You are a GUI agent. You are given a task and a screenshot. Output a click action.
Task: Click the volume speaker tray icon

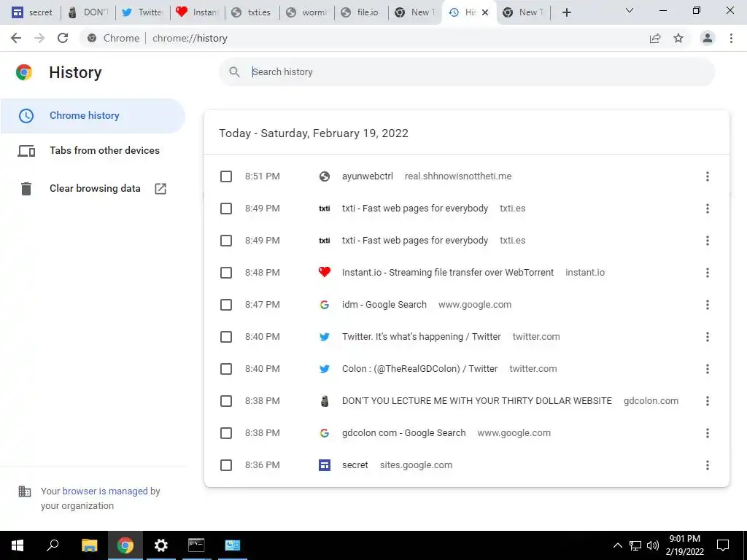[x=653, y=545]
